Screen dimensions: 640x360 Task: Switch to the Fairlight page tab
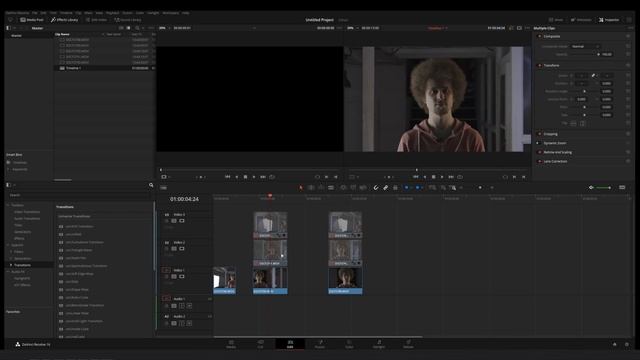click(x=379, y=344)
